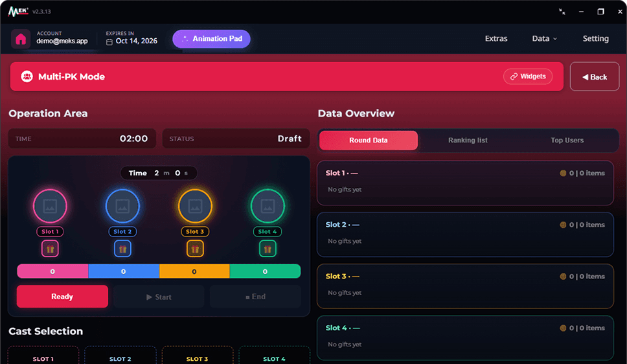Select Slot 3 orange avatar circle
The width and height of the screenshot is (627, 364).
[x=195, y=206]
